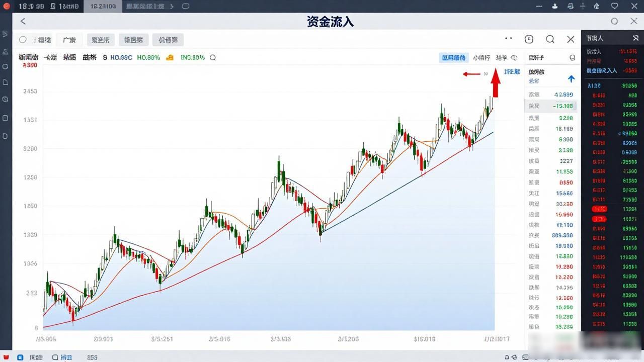Click blue up arrow to sort quote list
This screenshot has width=644, height=362.
pyautogui.click(x=571, y=79)
